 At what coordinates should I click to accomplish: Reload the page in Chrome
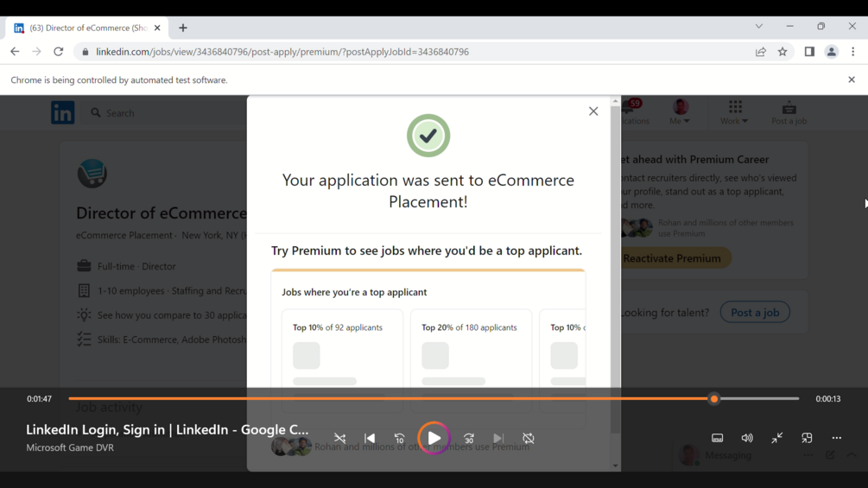point(58,52)
